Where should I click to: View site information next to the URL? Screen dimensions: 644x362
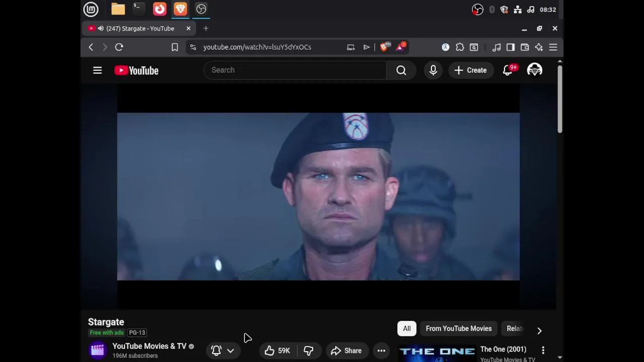click(193, 47)
